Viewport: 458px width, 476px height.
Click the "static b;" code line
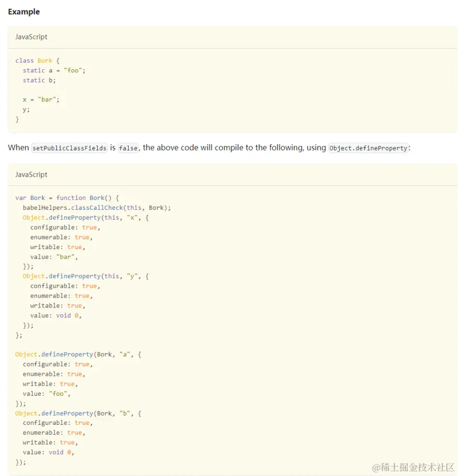click(39, 80)
